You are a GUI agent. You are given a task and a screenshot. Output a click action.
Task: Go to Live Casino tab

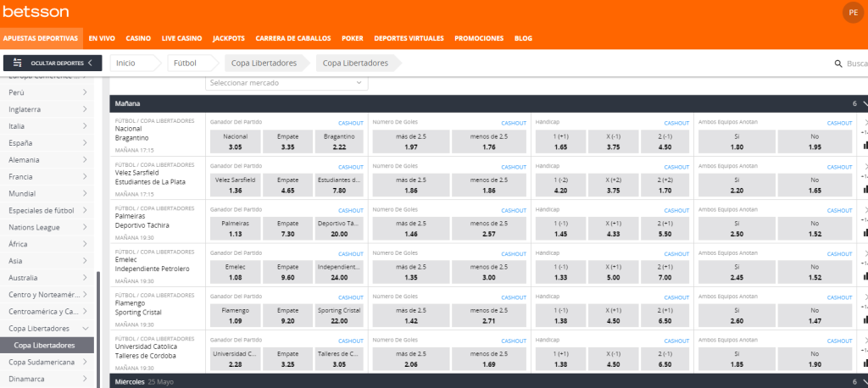pos(181,39)
